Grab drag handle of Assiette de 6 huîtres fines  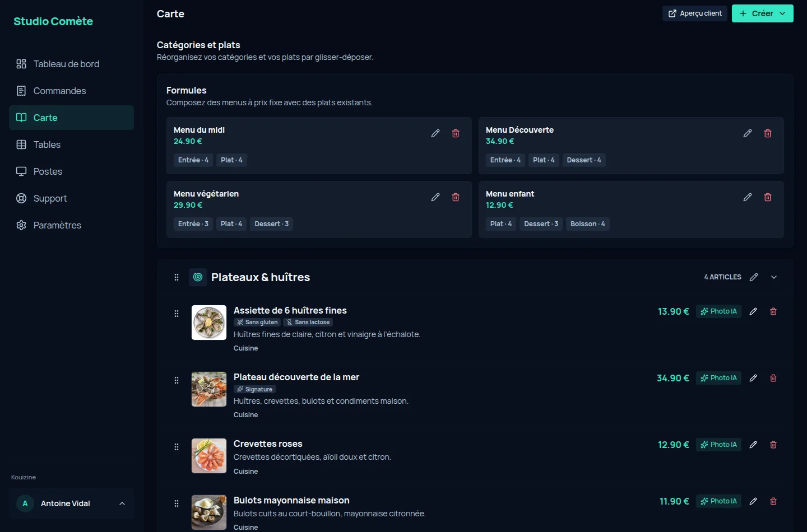tap(177, 314)
